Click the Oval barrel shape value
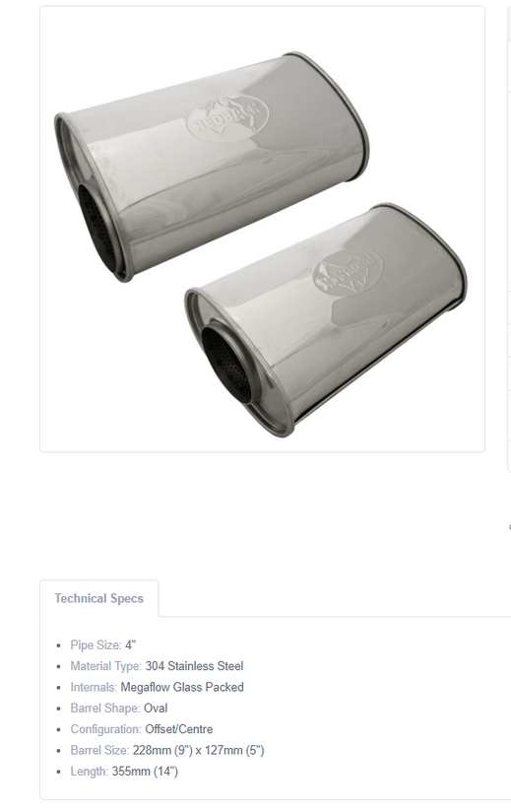Image resolution: width=511 pixels, height=812 pixels. pos(156,709)
